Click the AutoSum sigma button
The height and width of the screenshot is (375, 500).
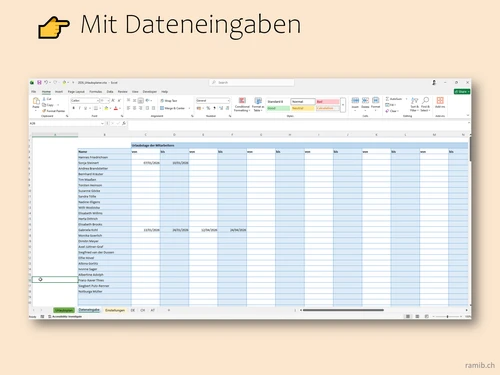click(394, 99)
